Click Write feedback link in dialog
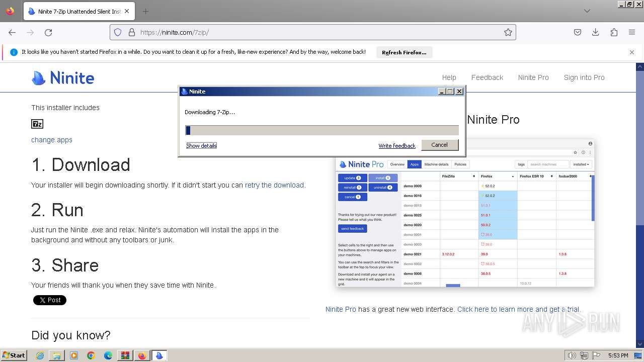644x362 pixels. tap(397, 146)
